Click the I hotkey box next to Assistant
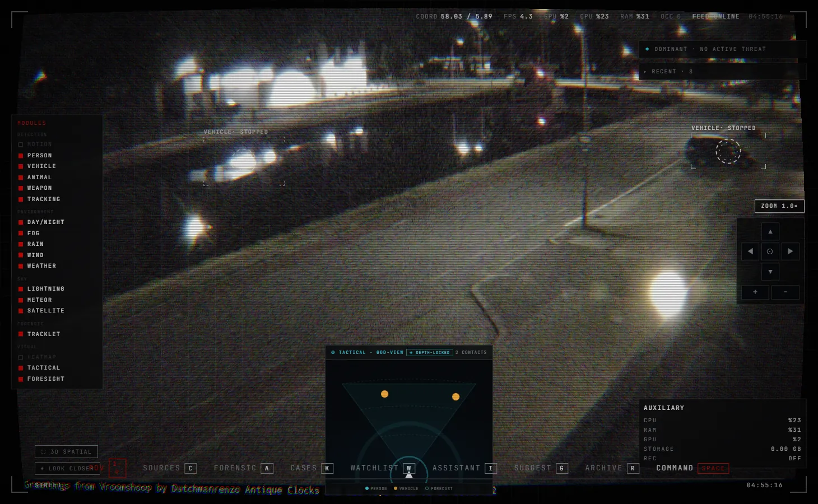Screen dimensions: 818x504 point(491,468)
